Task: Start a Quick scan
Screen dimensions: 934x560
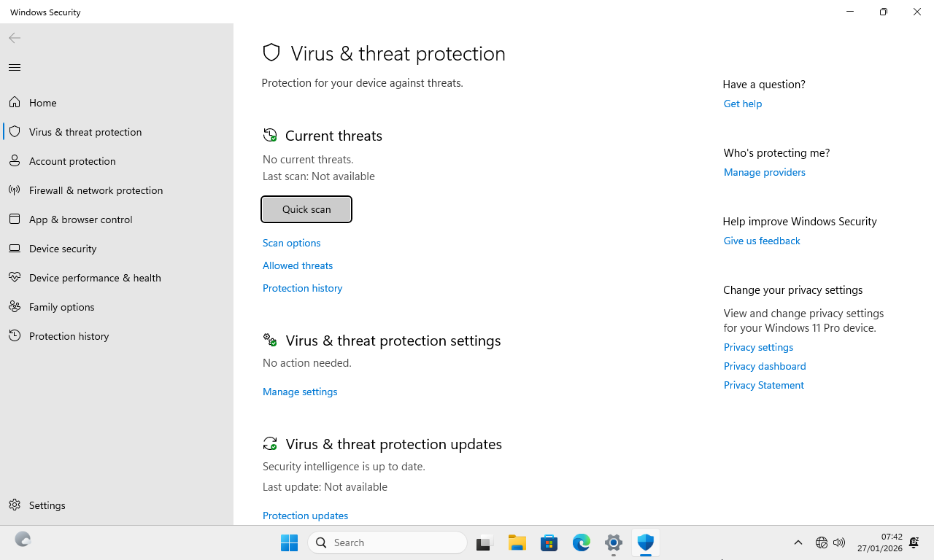Action: point(306,209)
